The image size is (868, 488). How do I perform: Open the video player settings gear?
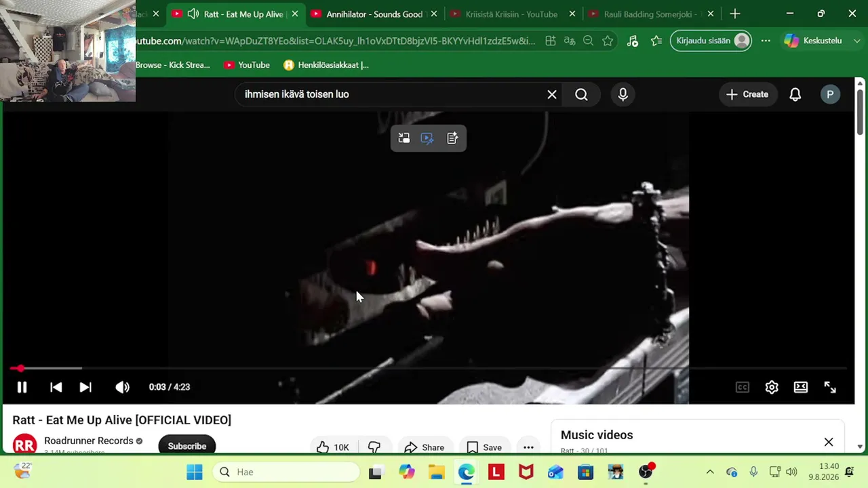(772, 387)
